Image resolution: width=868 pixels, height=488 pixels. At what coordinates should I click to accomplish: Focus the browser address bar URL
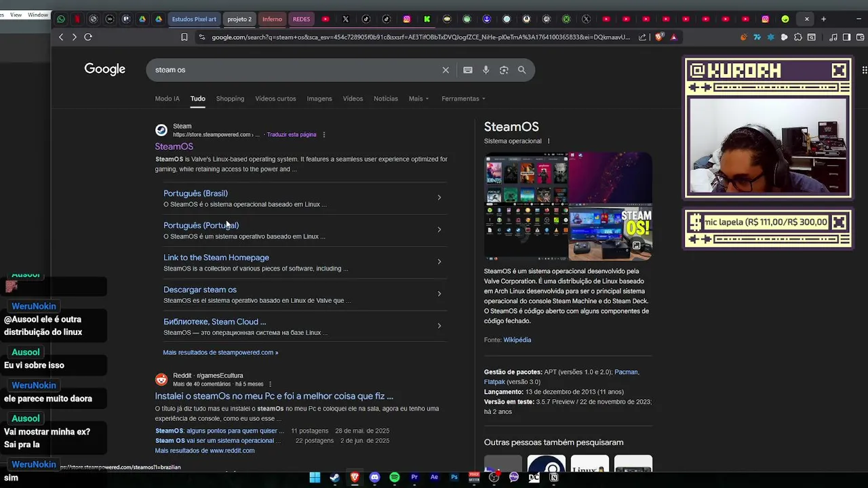(420, 37)
